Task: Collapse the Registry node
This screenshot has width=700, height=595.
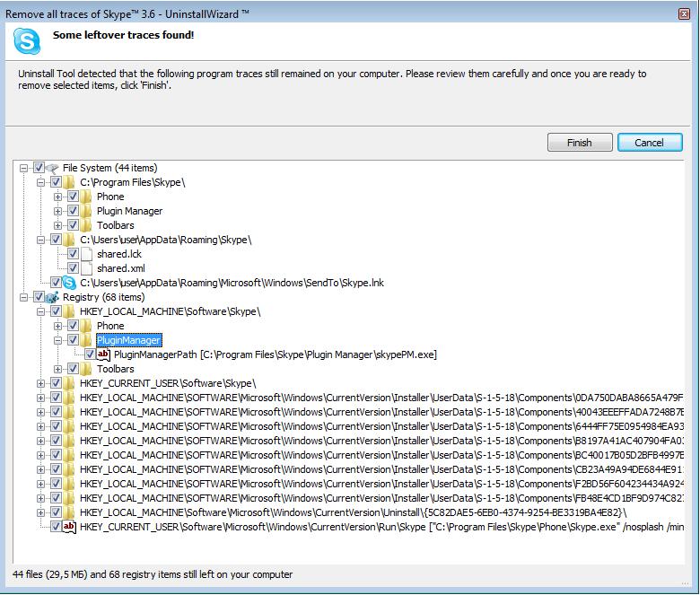Action: coord(23,297)
